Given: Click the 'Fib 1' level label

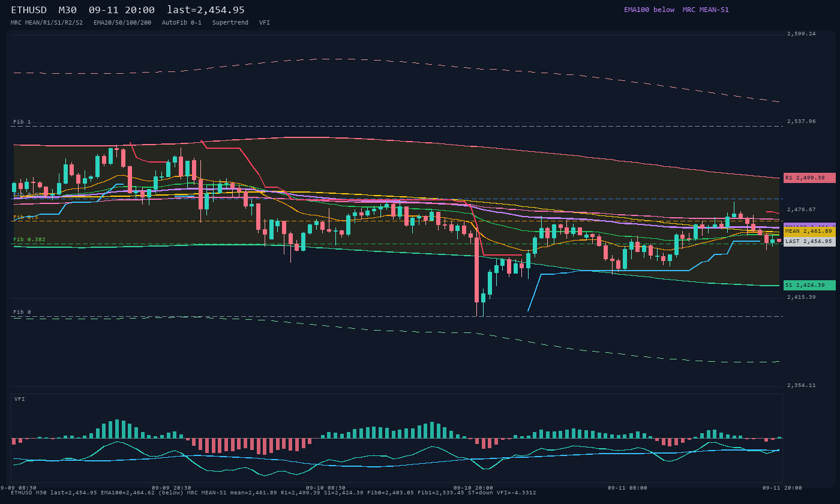Looking at the screenshot, I should tap(22, 122).
